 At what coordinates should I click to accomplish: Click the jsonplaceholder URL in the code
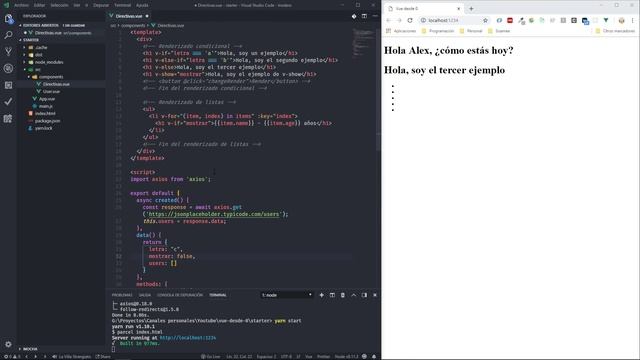pyautogui.click(x=213, y=214)
